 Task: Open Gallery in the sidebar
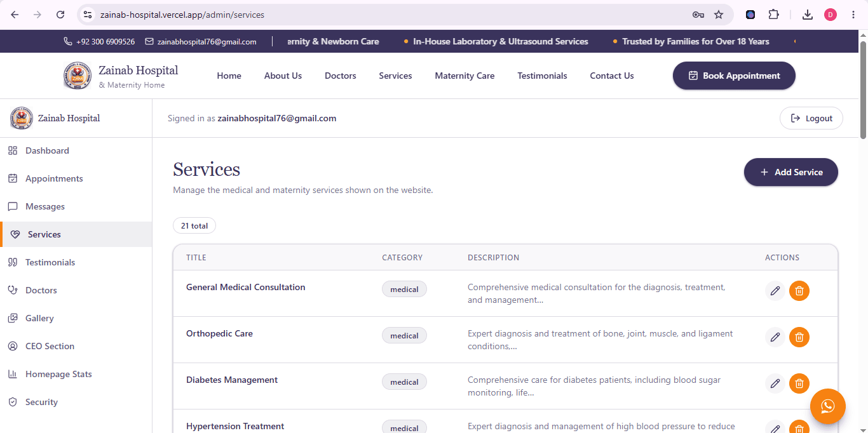[76, 318]
